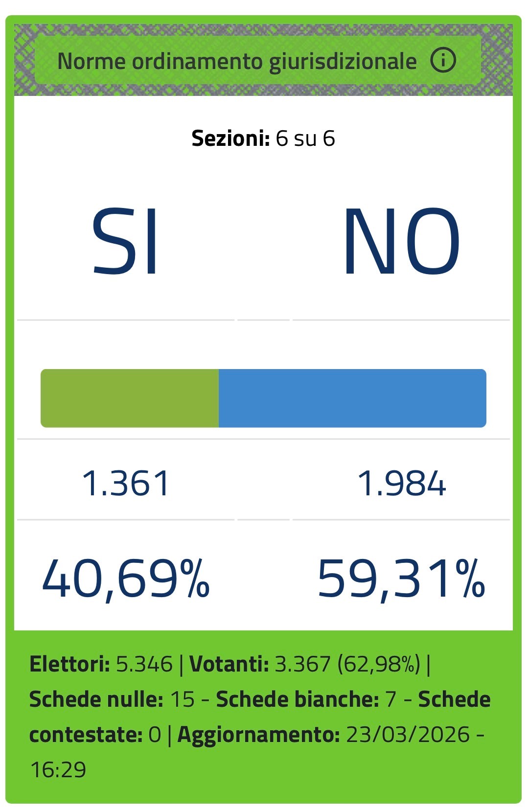Select the large NO heading
Screen dimensions: 528x812
[401, 242]
